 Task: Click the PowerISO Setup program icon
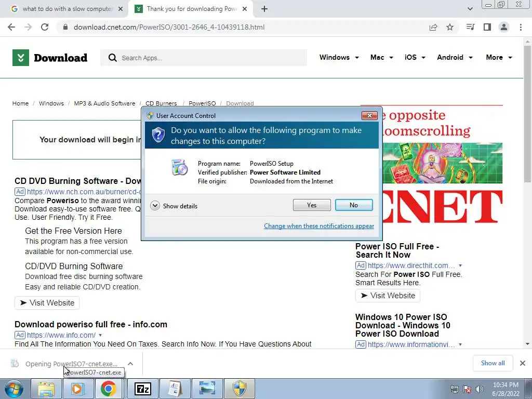point(179,167)
